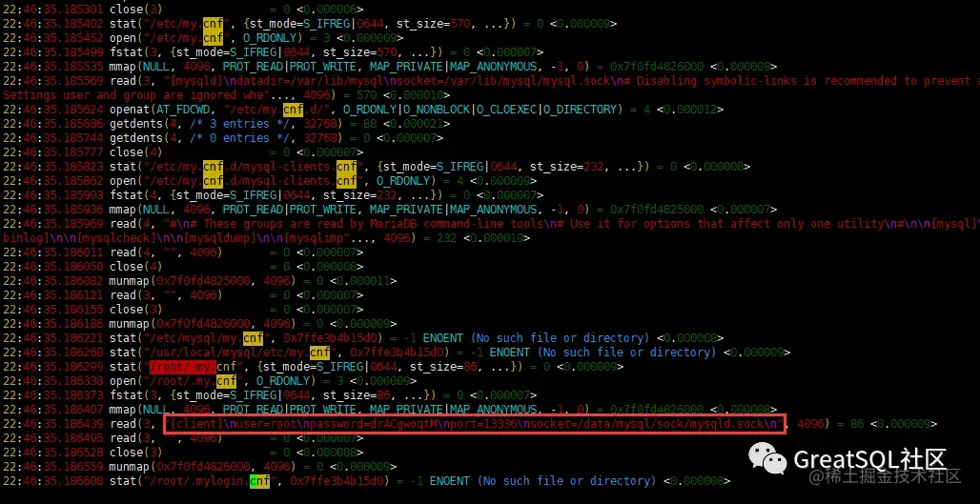The width and height of the screenshot is (980, 504).
Task: Select the openat(AT_FDCWD, "/etc/my.cnf.d/") line
Action: 362,110
